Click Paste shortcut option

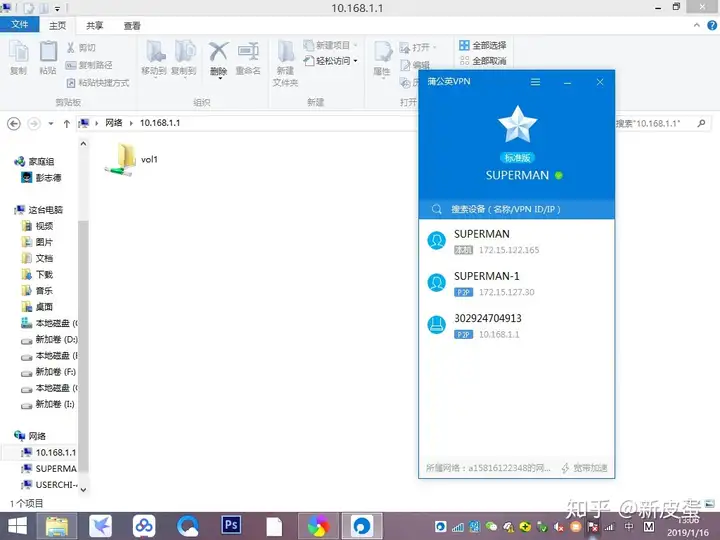coord(98,83)
